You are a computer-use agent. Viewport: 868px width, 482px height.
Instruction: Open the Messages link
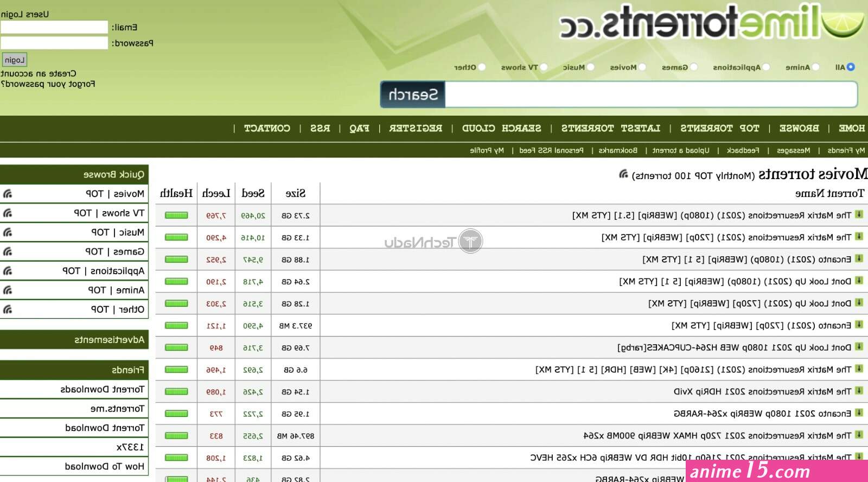(x=794, y=150)
